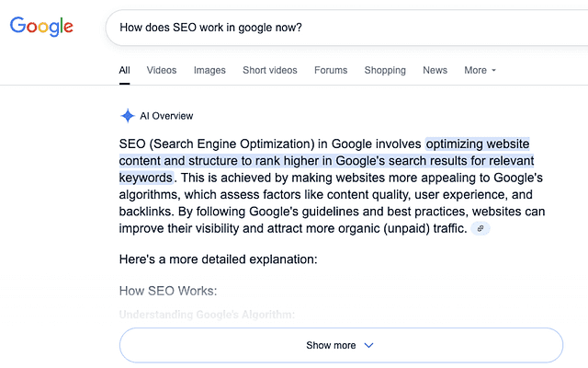Click the 'How SEO Works:' heading
588x368 pixels.
pos(167,291)
